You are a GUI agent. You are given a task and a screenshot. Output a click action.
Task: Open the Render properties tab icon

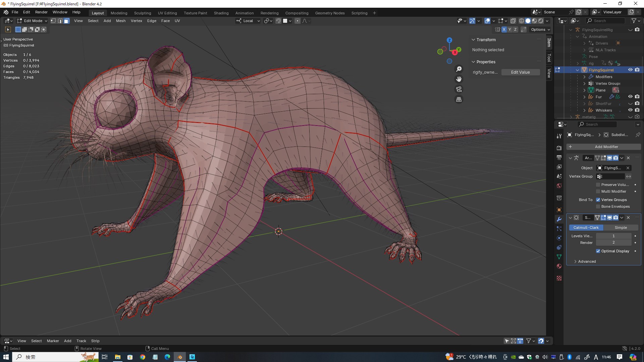tap(559, 148)
